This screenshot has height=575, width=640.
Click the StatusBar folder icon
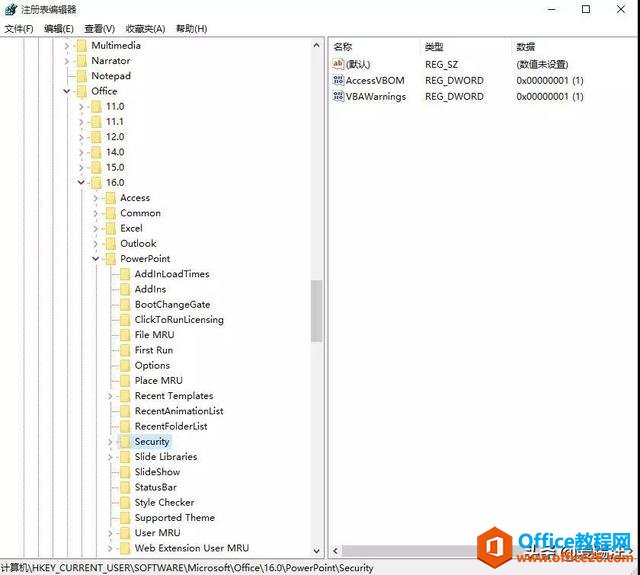tap(125, 487)
